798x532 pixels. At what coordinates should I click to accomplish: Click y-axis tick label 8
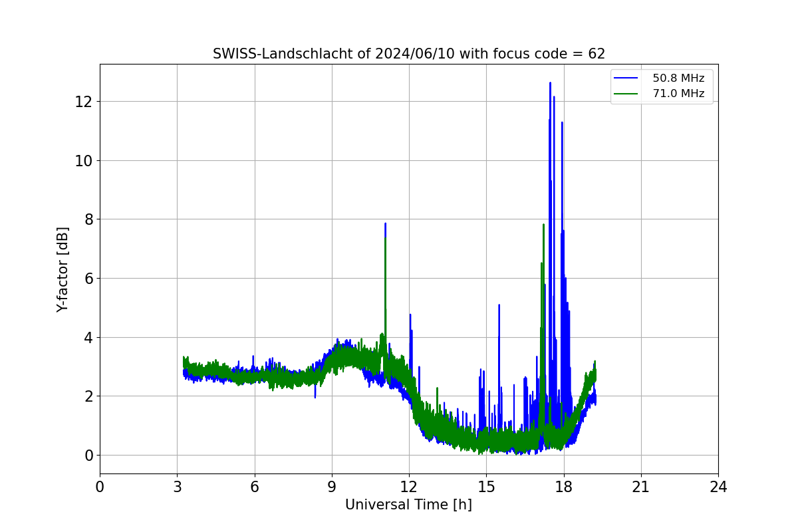[88, 219]
